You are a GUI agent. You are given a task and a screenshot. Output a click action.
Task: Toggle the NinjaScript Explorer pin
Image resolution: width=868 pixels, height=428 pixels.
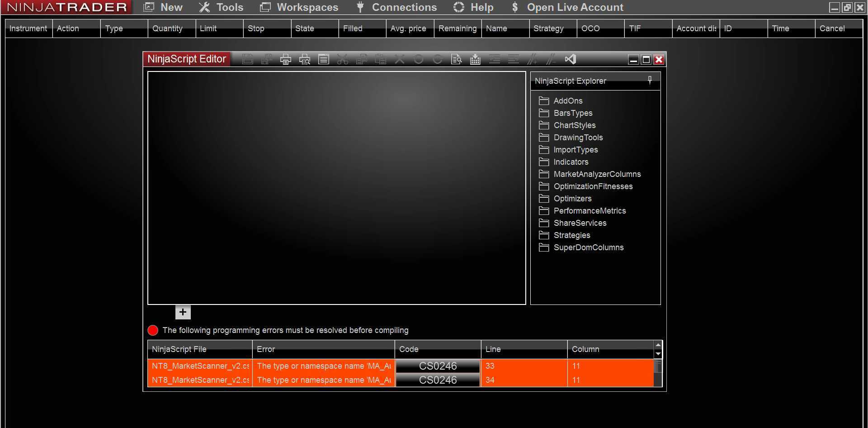click(x=650, y=80)
